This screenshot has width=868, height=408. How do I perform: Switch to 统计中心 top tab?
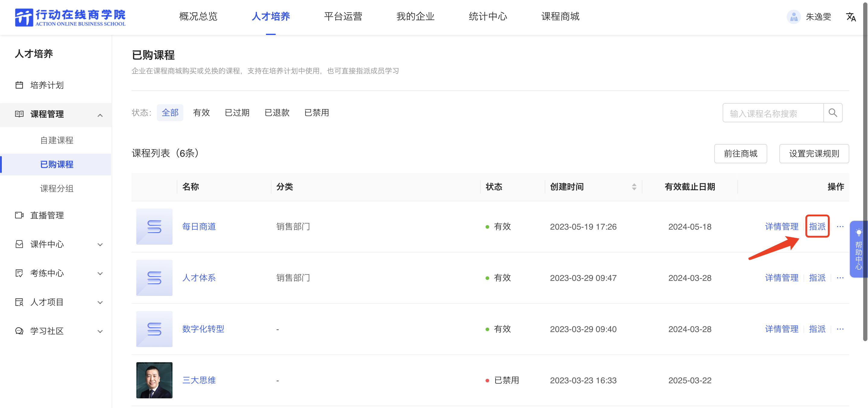pos(488,17)
